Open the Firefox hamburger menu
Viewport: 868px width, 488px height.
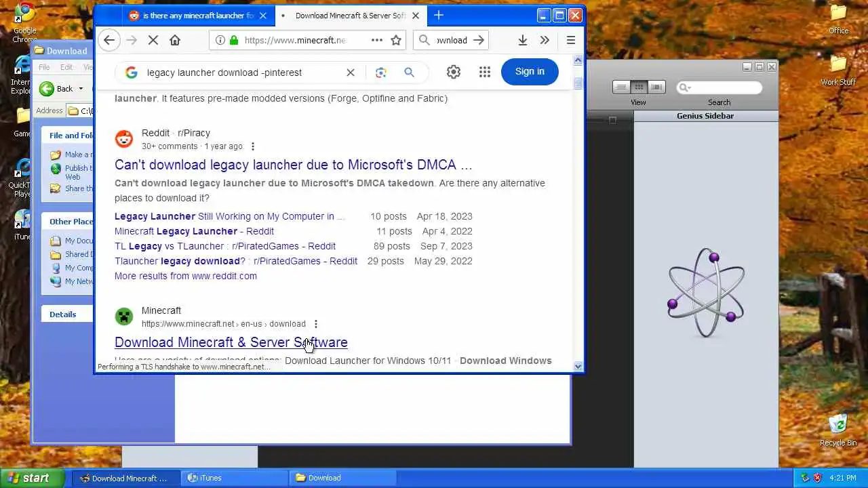(571, 40)
